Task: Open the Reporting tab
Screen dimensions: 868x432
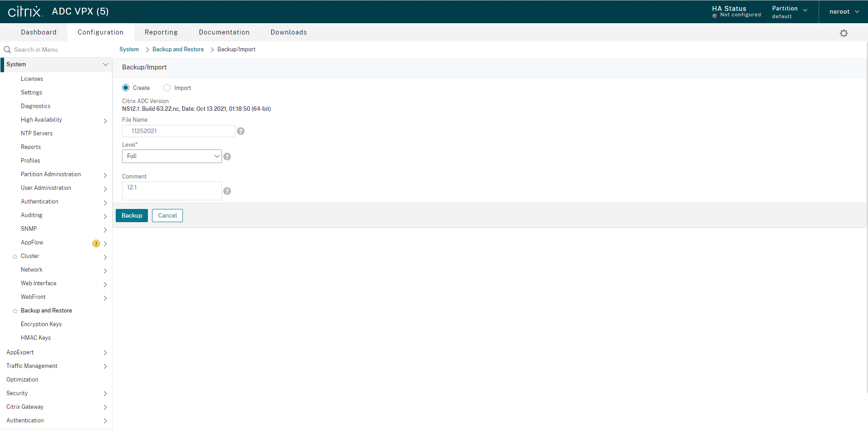Action: tap(161, 32)
